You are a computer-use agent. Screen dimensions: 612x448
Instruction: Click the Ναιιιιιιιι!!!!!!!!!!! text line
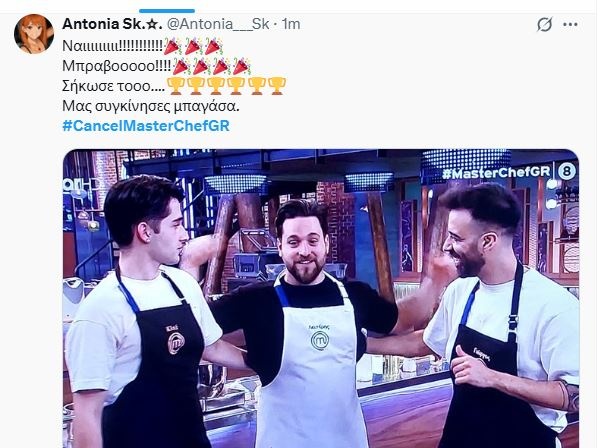[112, 46]
